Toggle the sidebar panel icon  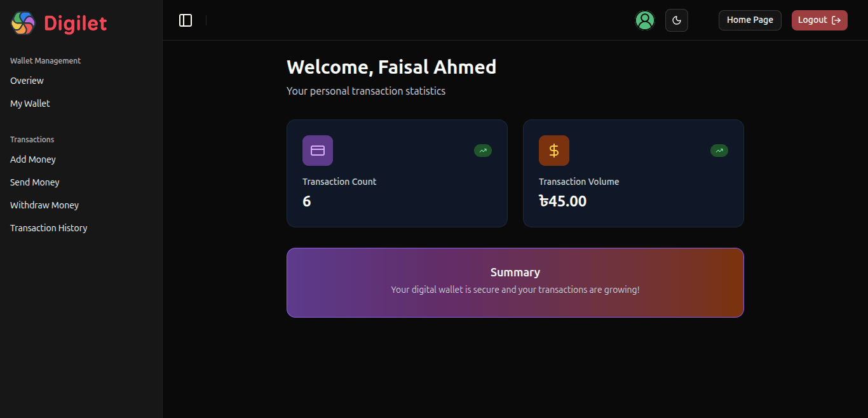point(185,20)
